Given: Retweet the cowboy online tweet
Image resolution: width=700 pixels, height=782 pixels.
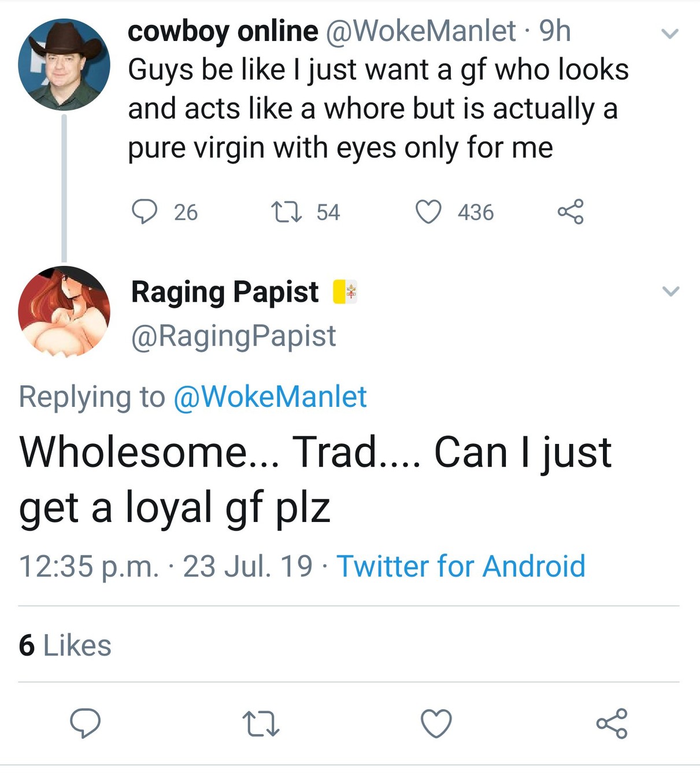Looking at the screenshot, I should 287,212.
